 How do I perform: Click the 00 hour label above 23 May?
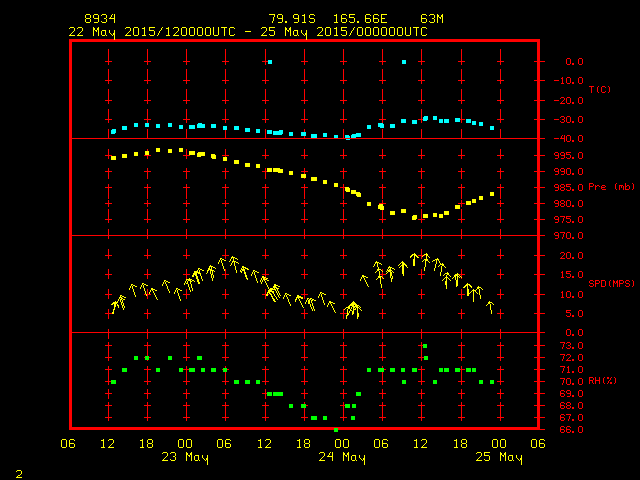185,444
